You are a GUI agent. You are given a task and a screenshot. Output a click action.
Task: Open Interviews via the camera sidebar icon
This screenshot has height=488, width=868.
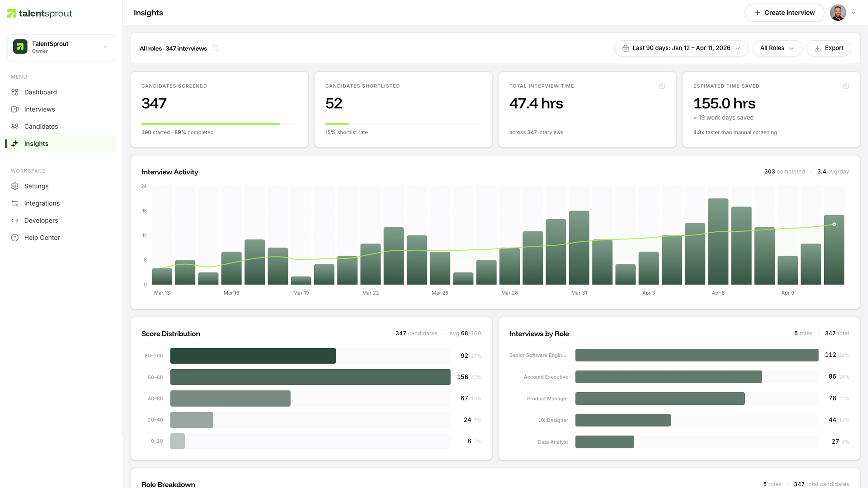[15, 109]
